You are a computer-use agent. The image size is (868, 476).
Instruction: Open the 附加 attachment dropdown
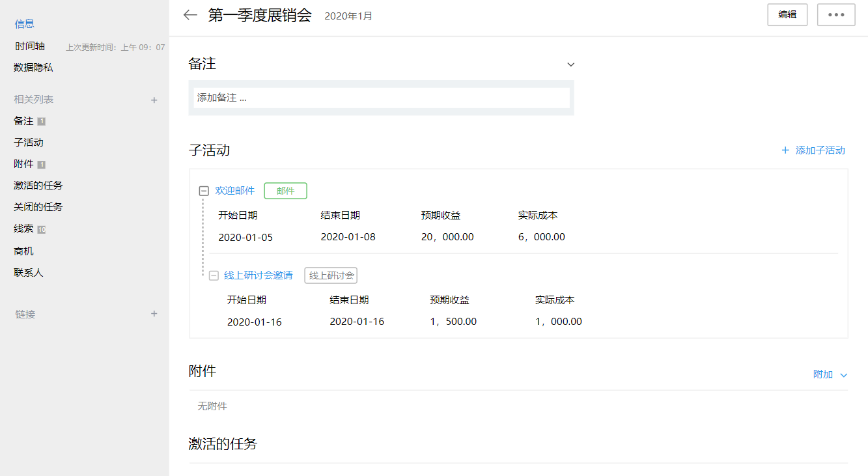(x=830, y=374)
